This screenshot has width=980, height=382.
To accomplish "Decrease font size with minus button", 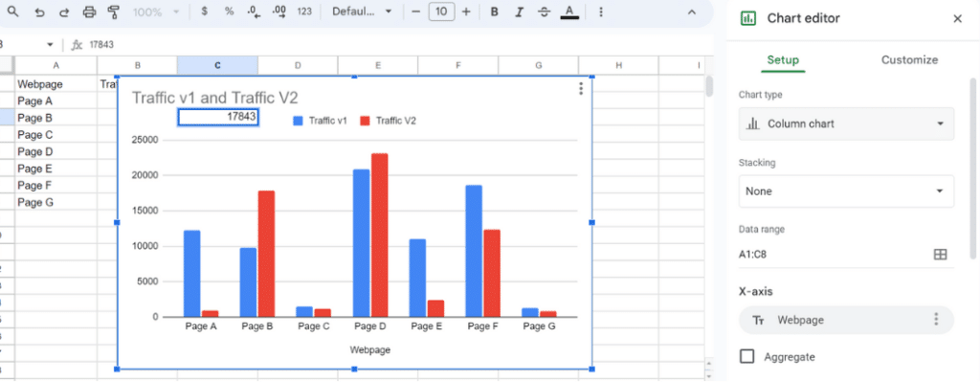I will [416, 11].
